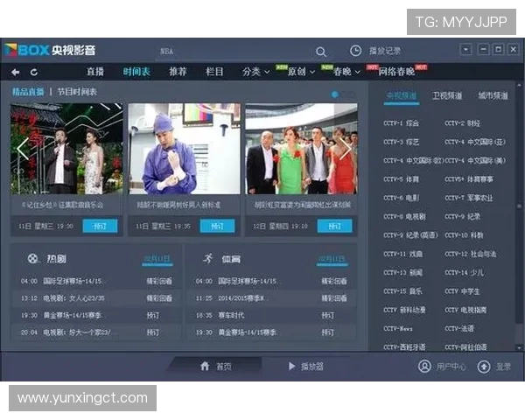Open the concert thumbnail with two hosts
The image size is (525, 420).
66,149
